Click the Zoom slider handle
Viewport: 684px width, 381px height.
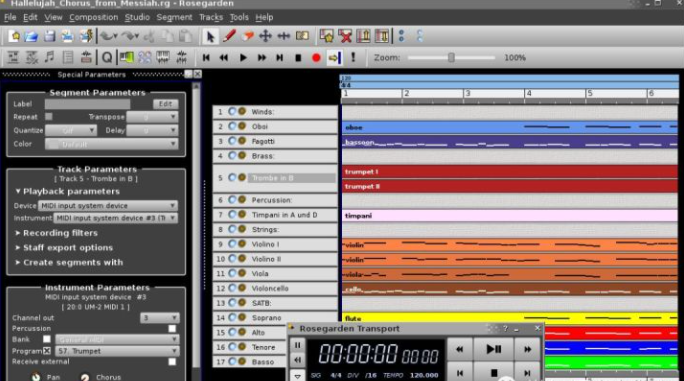coord(451,58)
